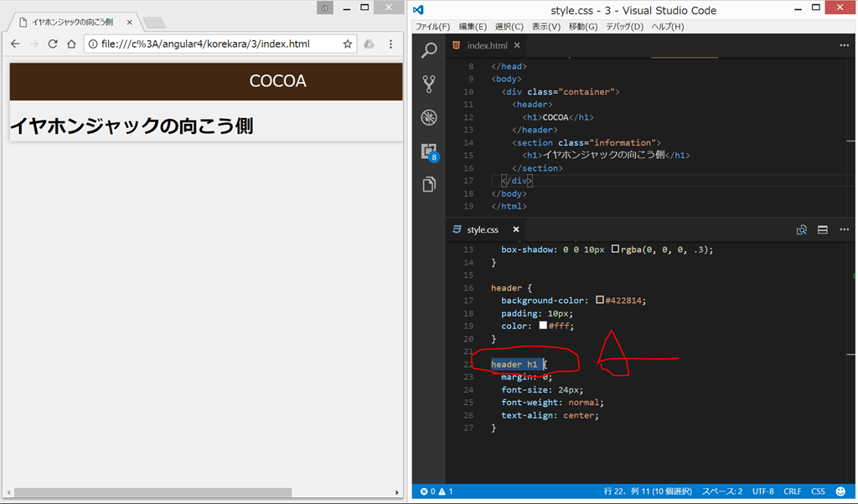Click the section class="information" line in index.html
This screenshot has width=858, height=504.
586,142
